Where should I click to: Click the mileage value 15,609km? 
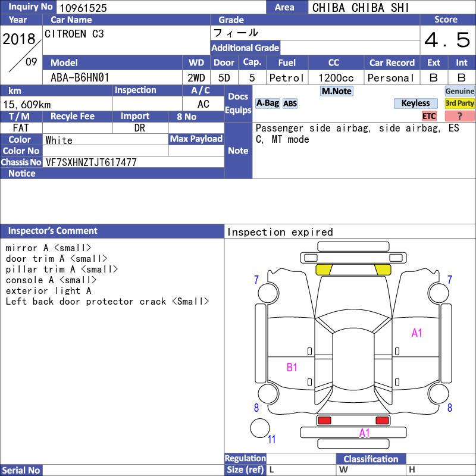coord(27,105)
